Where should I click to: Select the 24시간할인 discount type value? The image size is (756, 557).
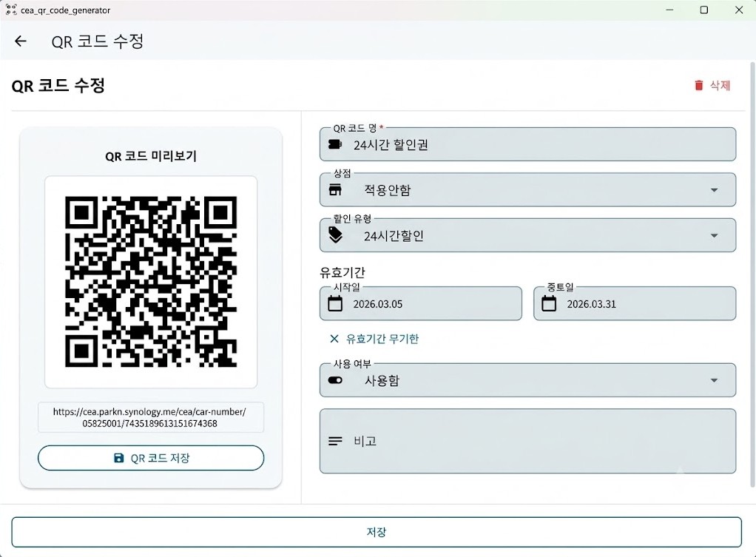(x=394, y=236)
